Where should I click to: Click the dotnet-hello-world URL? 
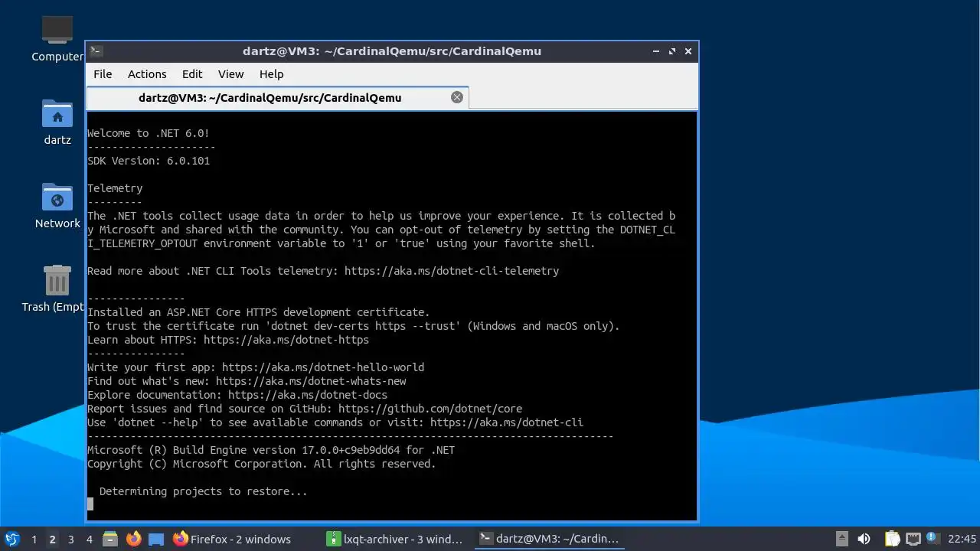[323, 367]
